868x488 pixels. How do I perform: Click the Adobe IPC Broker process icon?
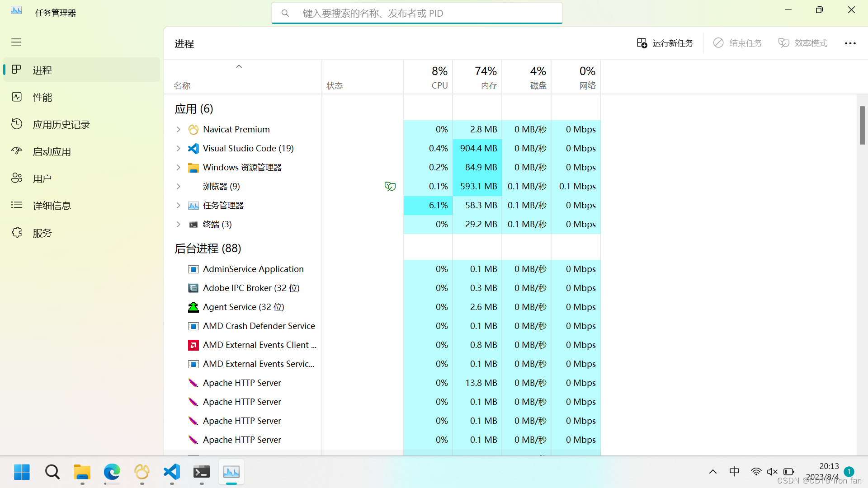coord(193,288)
